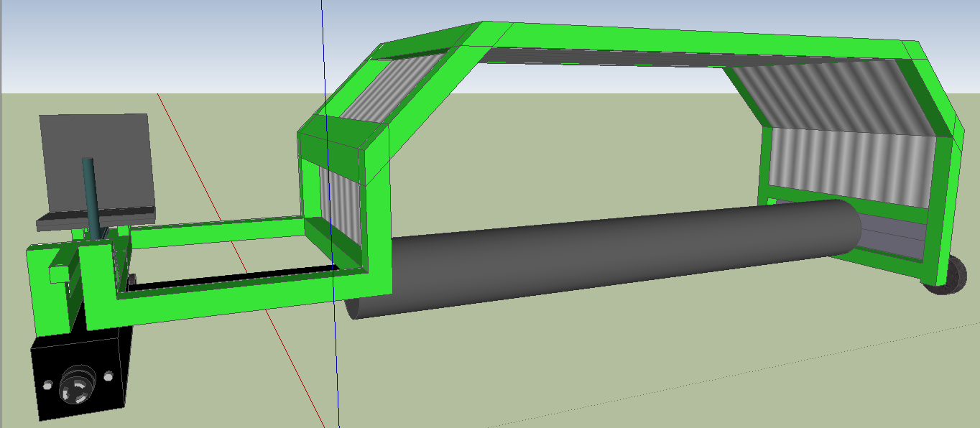Image resolution: width=980 pixels, height=428 pixels.
Task: Click the right bolt on the black box
Action: (x=108, y=376)
